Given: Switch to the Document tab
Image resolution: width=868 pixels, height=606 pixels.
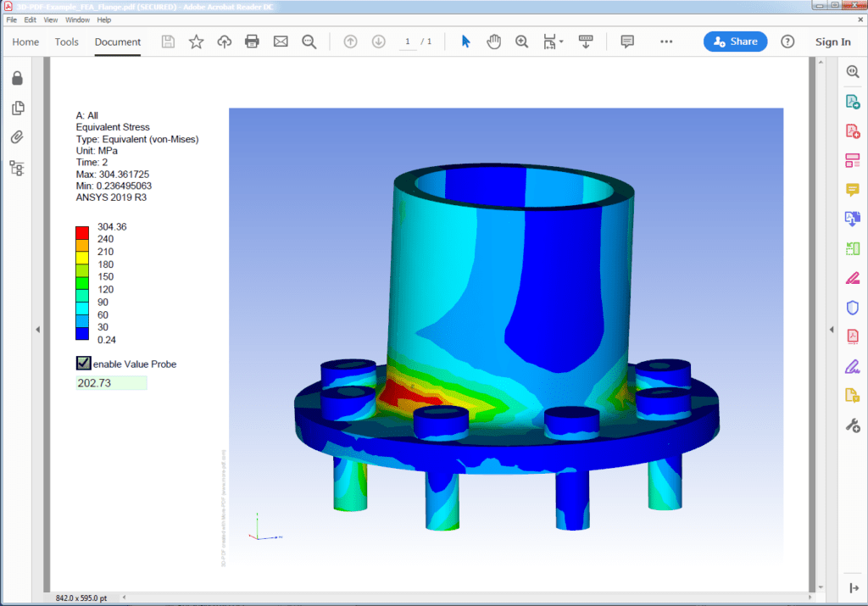Looking at the screenshot, I should pyautogui.click(x=117, y=42).
